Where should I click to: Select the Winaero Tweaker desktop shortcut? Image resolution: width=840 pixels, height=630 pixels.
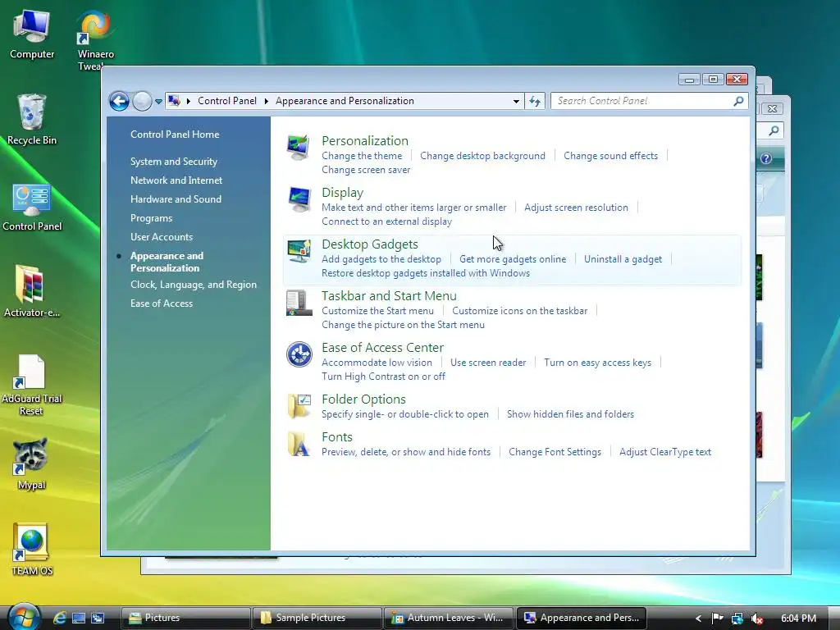[95, 40]
